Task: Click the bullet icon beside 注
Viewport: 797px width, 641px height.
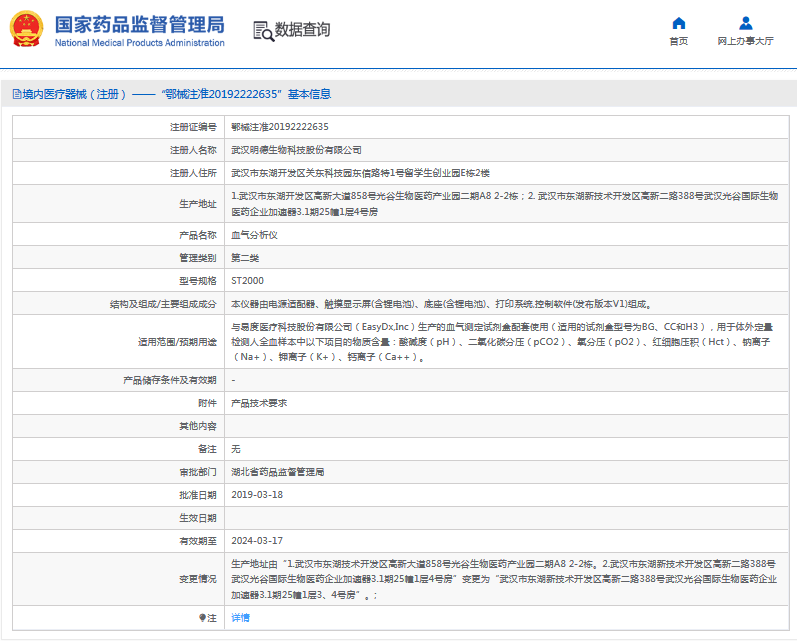Action: 202,618
